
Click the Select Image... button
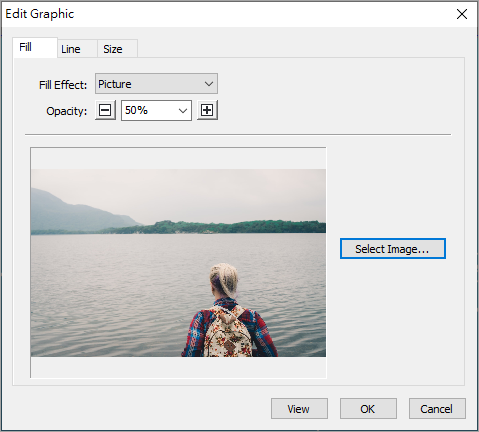click(393, 249)
